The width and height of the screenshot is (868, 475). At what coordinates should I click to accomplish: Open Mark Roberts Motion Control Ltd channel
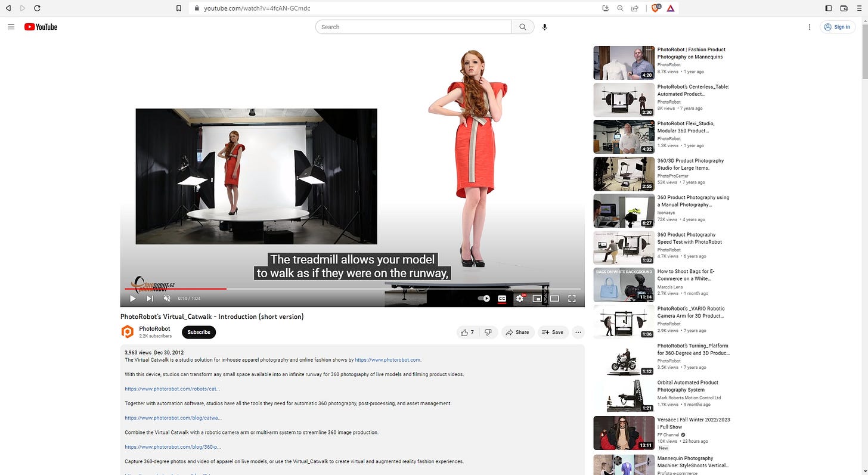coord(689,398)
